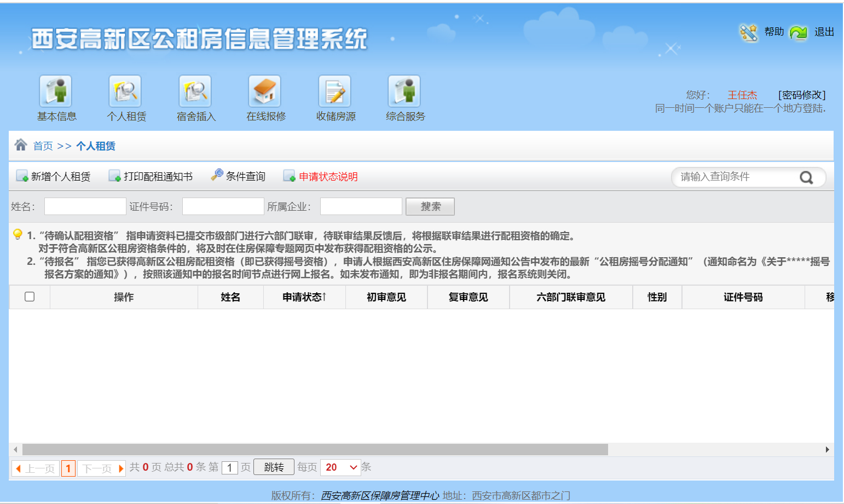Click the 初审意见 column header
The image size is (844, 504).
click(x=386, y=297)
